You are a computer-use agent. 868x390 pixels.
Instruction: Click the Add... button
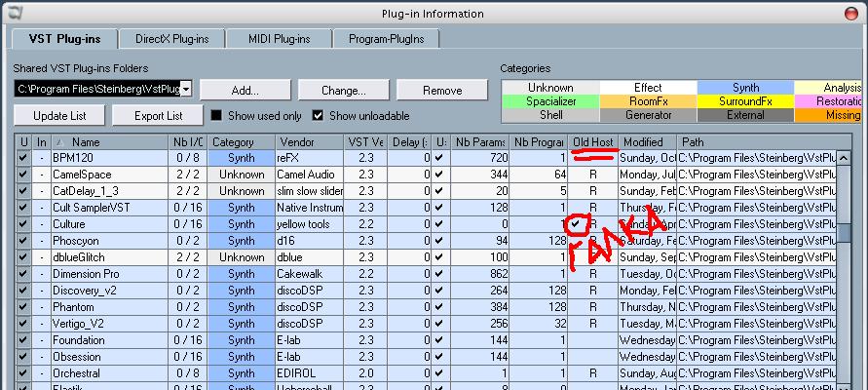[245, 91]
